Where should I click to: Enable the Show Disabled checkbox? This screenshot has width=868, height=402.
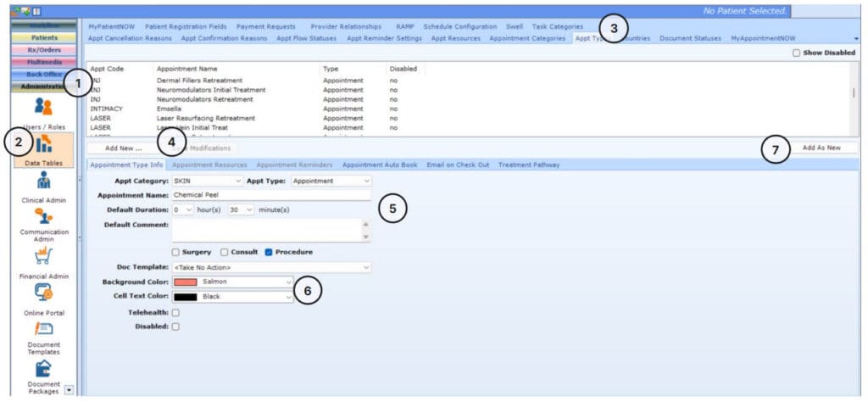click(795, 53)
